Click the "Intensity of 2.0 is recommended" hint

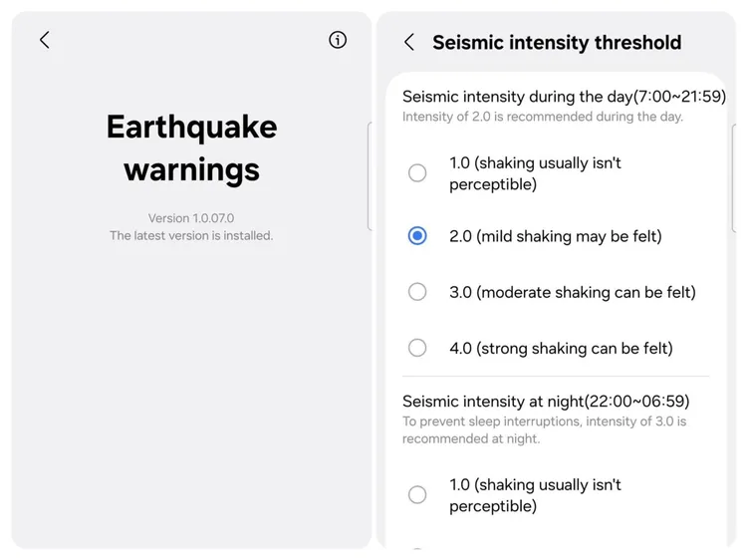pyautogui.click(x=542, y=117)
